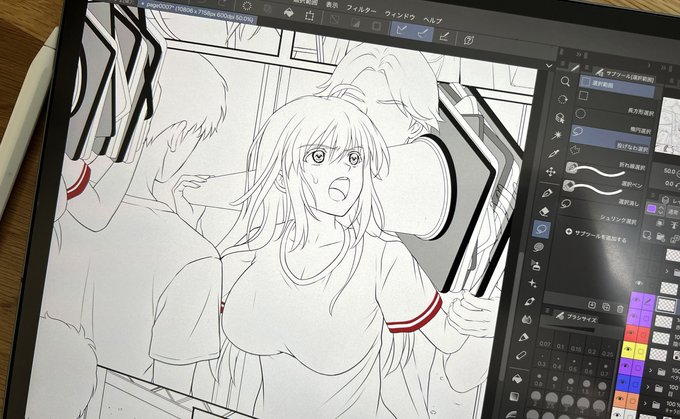The height and width of the screenshot is (419, 680).
Task: Select the Auto select magic wand tool
Action: (x=557, y=135)
